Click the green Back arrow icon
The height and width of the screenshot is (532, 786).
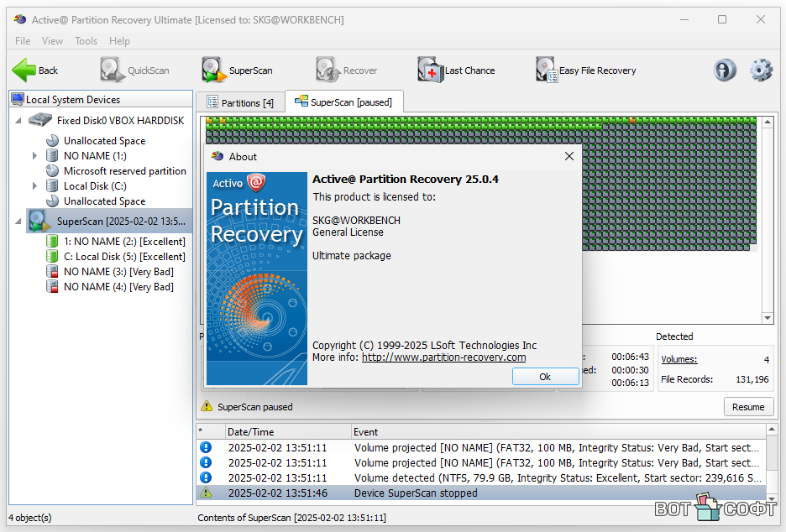point(24,70)
